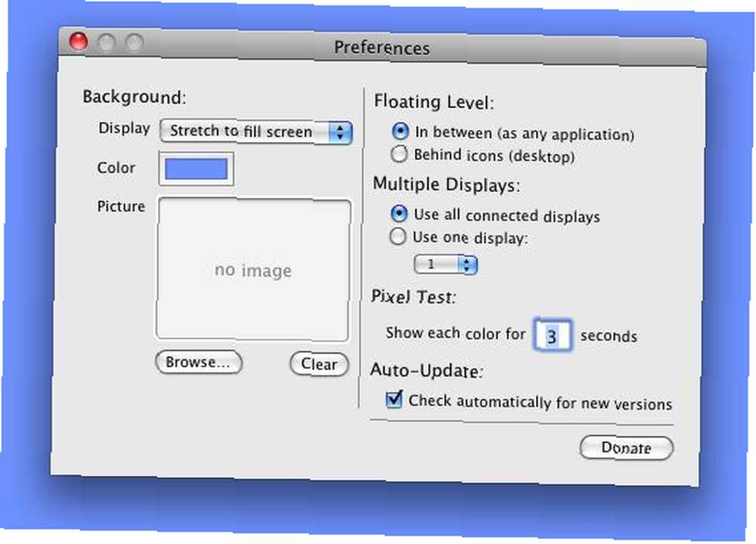Open the display number dropdown
The height and width of the screenshot is (544, 756).
click(445, 264)
